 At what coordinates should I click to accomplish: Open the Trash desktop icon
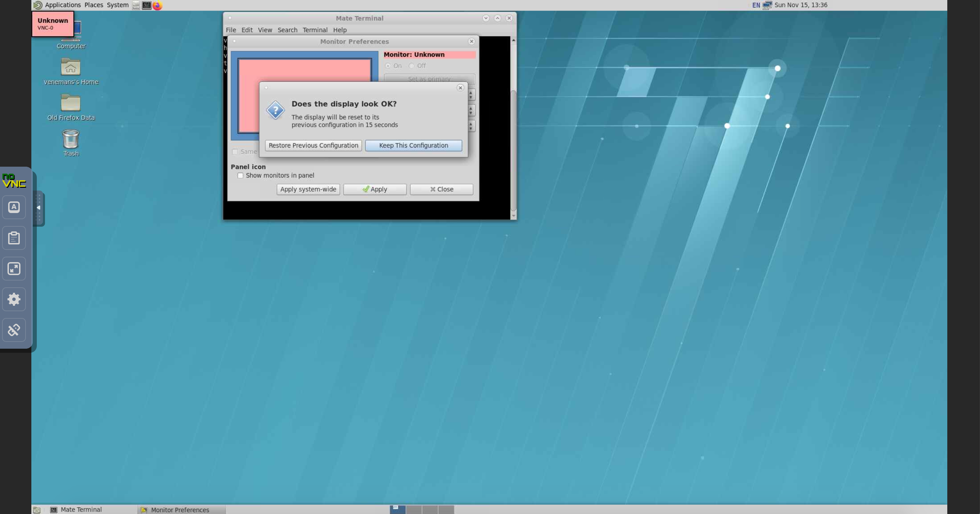(x=71, y=140)
